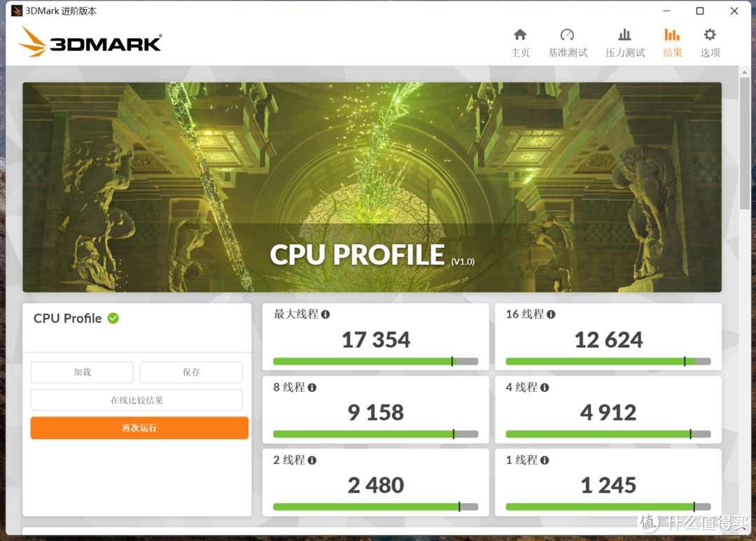
Task: Close the 3DMark window
Action: click(734, 10)
